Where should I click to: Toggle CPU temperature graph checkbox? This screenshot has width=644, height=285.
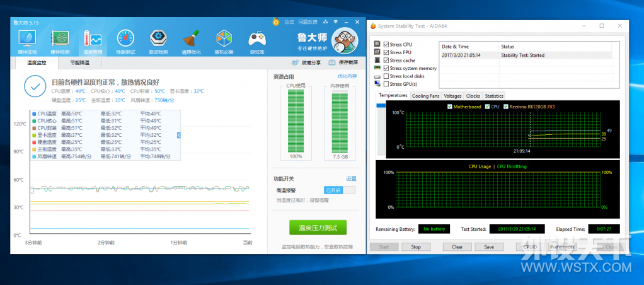tap(488, 107)
